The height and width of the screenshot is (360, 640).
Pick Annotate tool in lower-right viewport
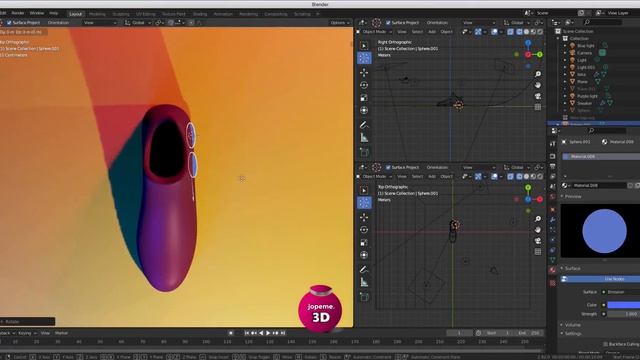pyautogui.click(x=364, y=269)
